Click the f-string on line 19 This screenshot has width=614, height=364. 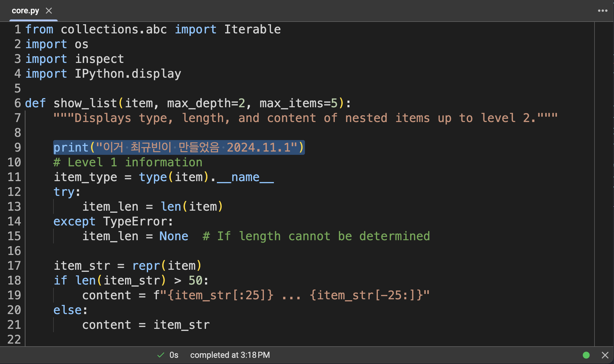291,295
